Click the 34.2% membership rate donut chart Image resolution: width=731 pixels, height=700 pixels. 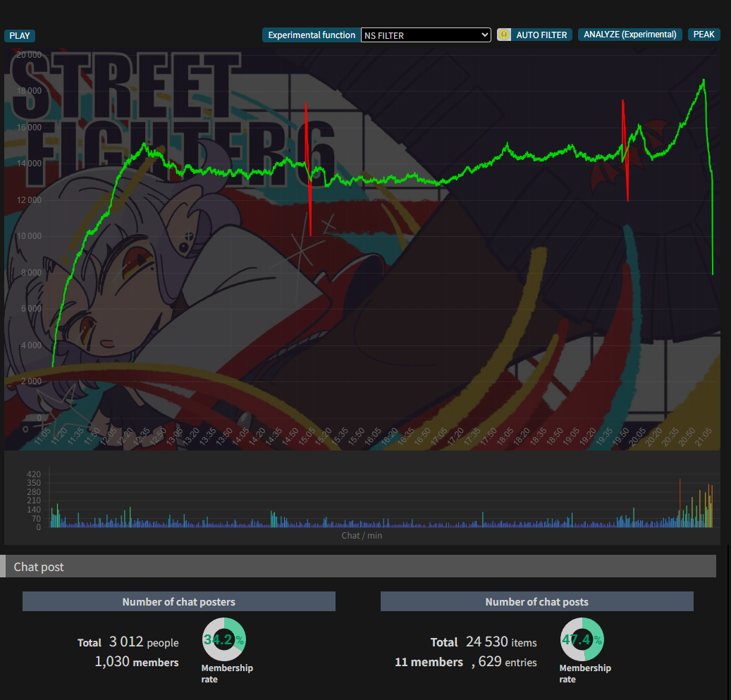point(224,639)
